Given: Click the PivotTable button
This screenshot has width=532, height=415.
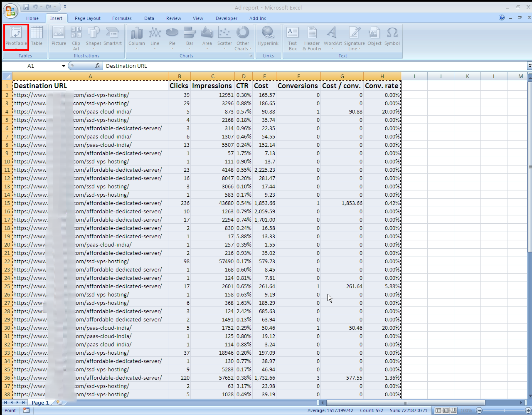Looking at the screenshot, I should 16,37.
